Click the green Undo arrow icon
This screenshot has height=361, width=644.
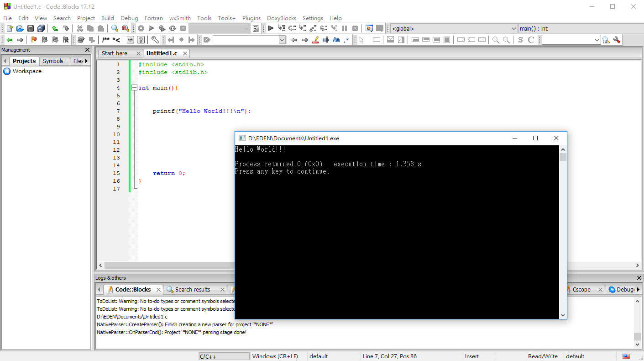coord(55,28)
